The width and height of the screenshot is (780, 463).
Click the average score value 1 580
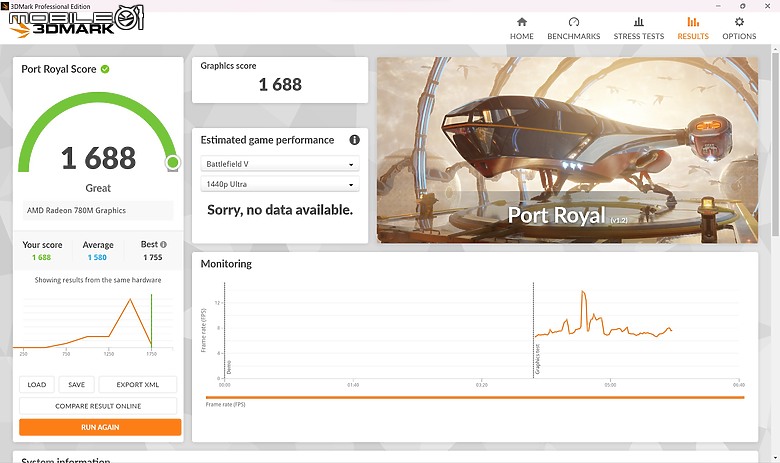pyautogui.click(x=97, y=257)
